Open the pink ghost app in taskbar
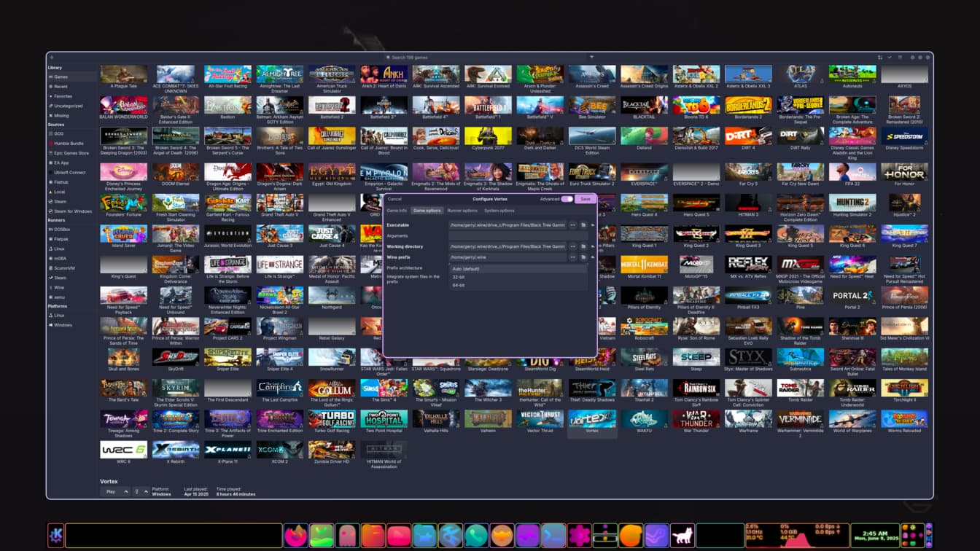Screen dimensions: 980x551 coord(347,536)
